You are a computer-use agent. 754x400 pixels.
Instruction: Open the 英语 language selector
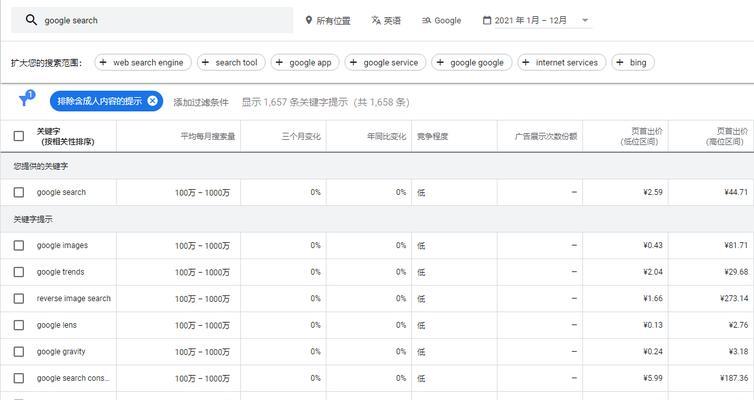coord(386,20)
